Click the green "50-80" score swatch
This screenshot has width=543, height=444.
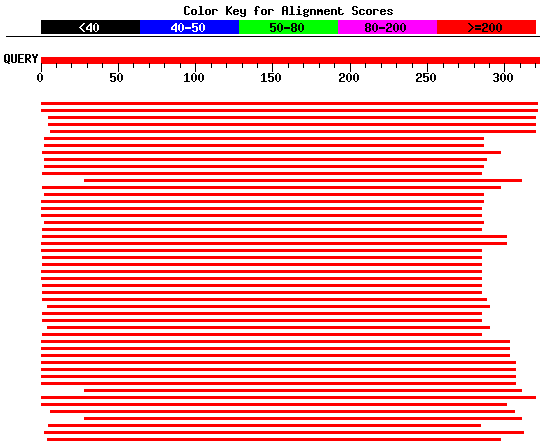click(288, 27)
